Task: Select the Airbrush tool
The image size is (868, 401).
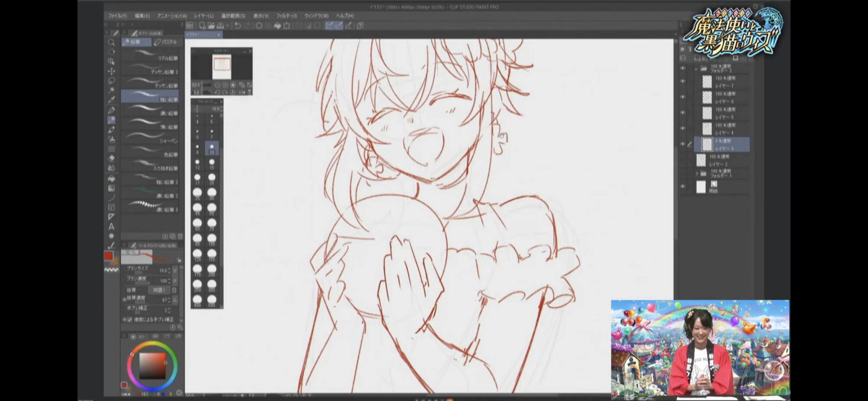Action: pyautogui.click(x=111, y=139)
